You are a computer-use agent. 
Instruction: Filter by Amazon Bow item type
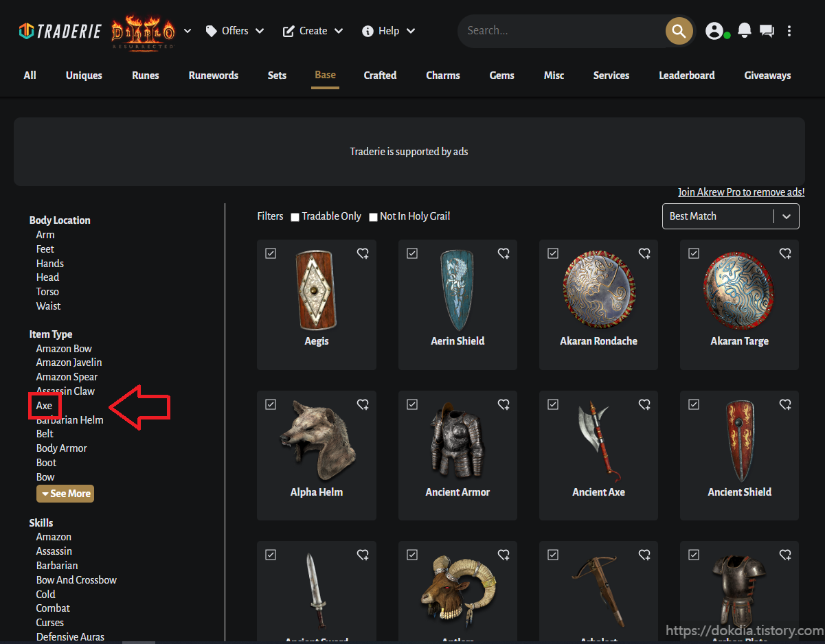pyautogui.click(x=64, y=349)
